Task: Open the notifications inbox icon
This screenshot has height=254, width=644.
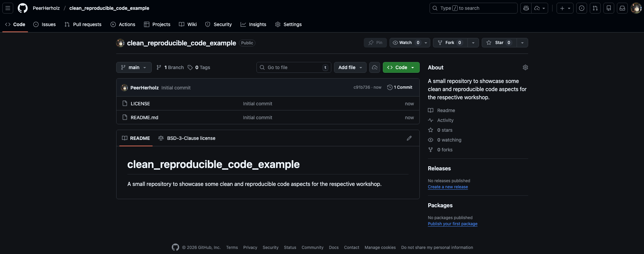Action: [x=622, y=8]
